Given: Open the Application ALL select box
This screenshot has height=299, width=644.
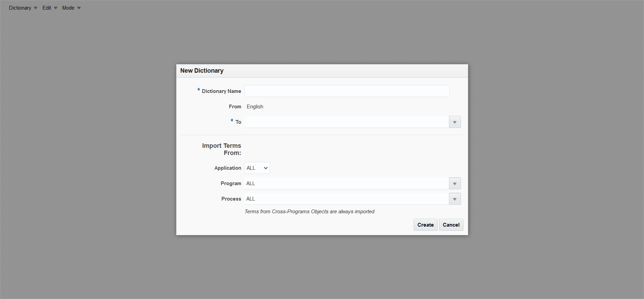Looking at the screenshot, I should [257, 168].
